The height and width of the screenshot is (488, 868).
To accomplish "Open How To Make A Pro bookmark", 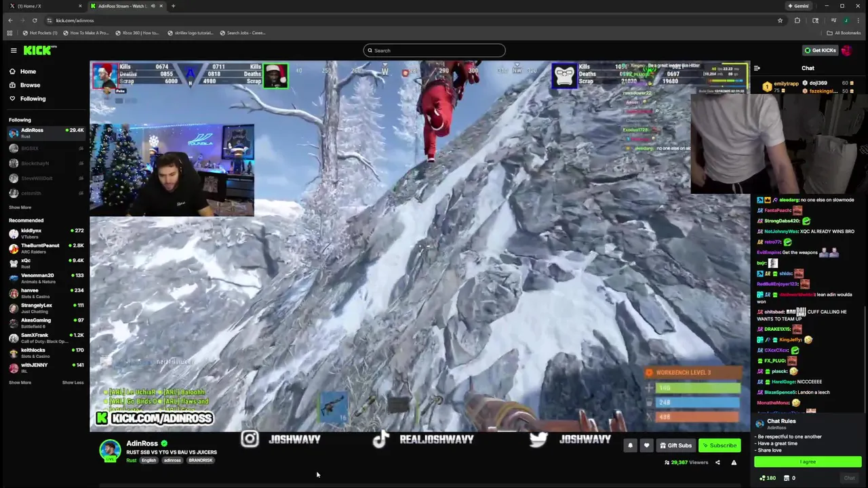I will [x=85, y=33].
